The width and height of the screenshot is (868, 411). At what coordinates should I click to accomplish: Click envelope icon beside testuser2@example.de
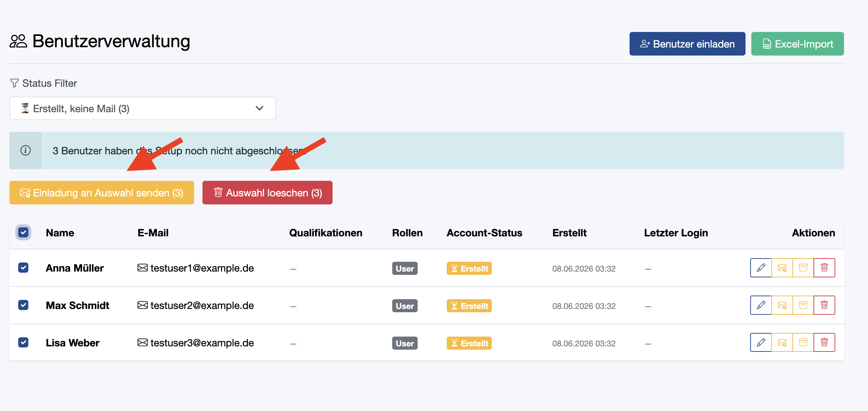[142, 305]
